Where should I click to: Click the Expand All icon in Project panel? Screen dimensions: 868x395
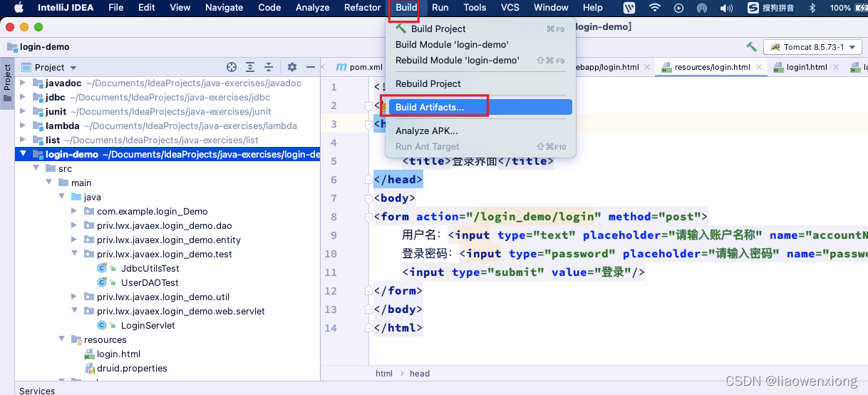(x=250, y=67)
